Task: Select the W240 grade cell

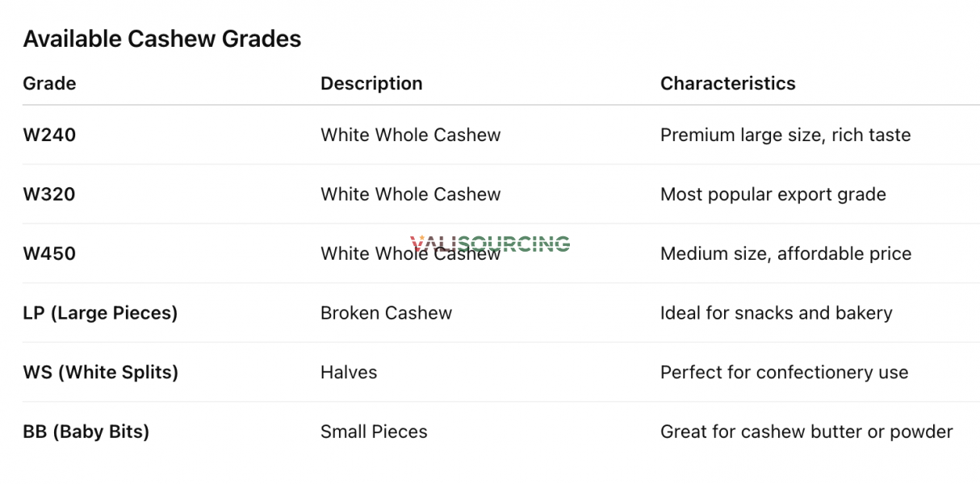Action: pos(49,135)
